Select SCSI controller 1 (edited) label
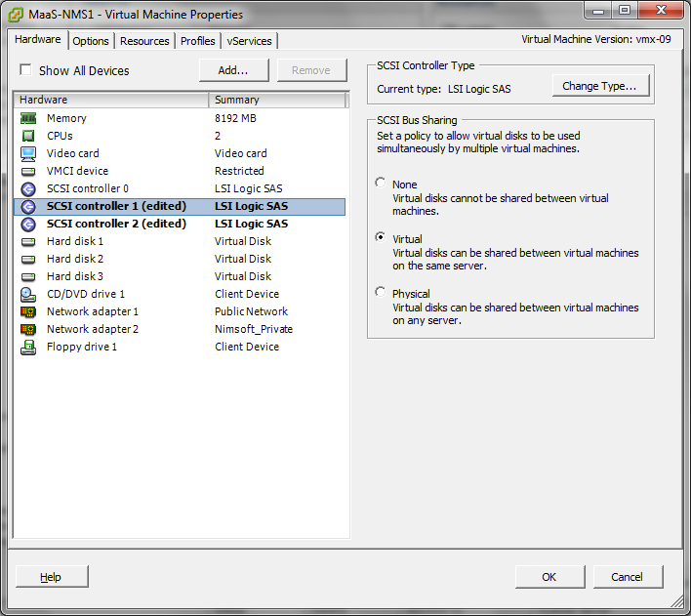 (116, 206)
